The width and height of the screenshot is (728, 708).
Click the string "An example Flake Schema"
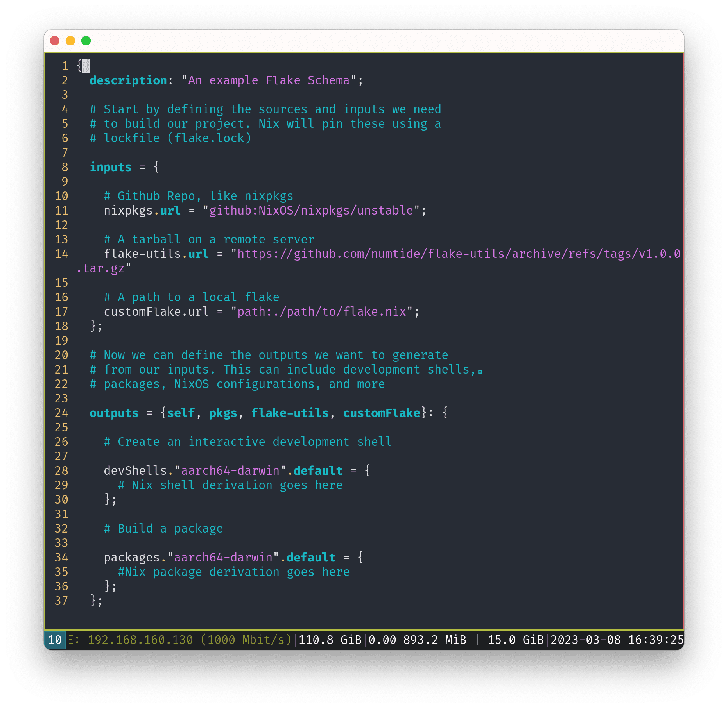pyautogui.click(x=269, y=80)
